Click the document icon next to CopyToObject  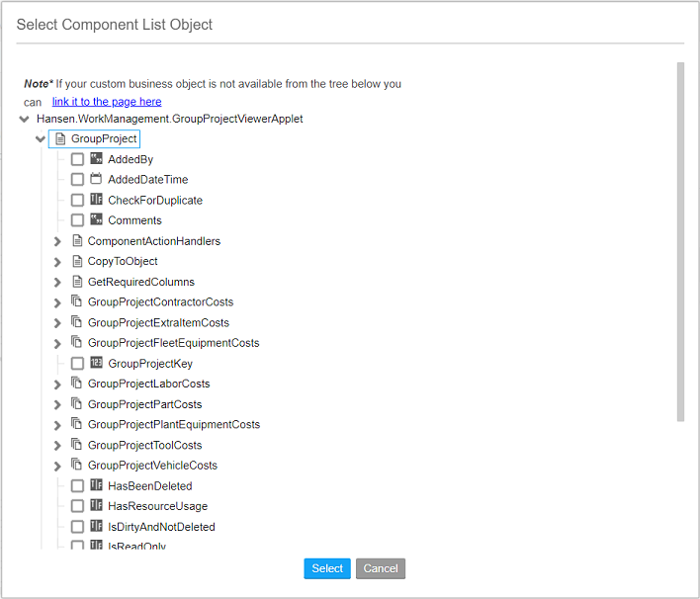coord(77,262)
